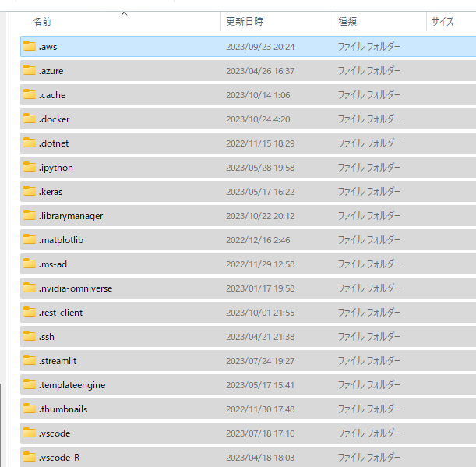Click date 2023/05/17 16:22
This screenshot has width=476, height=467.
(260, 192)
